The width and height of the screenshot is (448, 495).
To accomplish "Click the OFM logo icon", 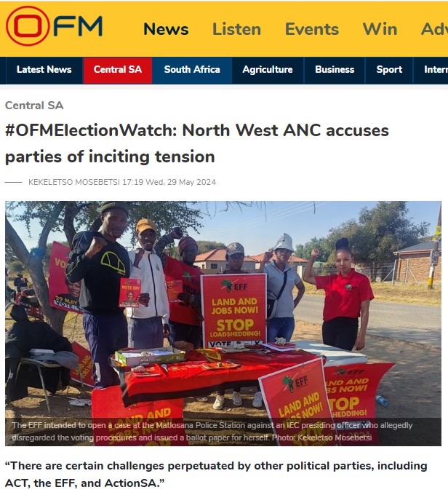I will pos(54,26).
